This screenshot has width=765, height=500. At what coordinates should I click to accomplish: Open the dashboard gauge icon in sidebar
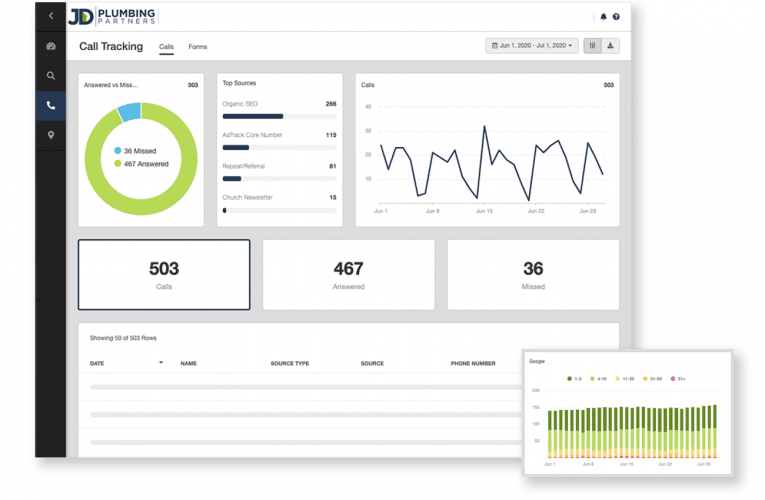click(51, 47)
